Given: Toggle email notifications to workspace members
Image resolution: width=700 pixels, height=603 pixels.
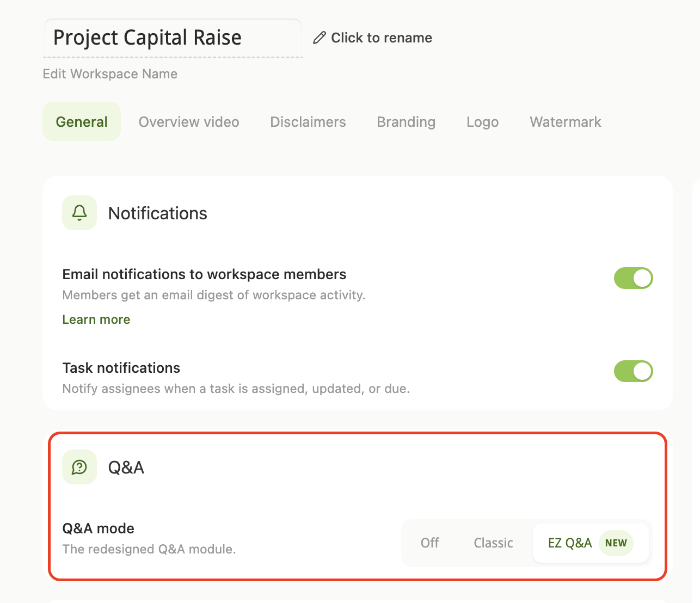Looking at the screenshot, I should click(x=633, y=278).
